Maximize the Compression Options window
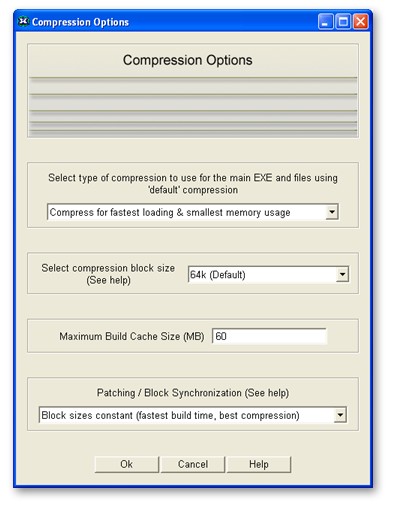 click(x=343, y=22)
